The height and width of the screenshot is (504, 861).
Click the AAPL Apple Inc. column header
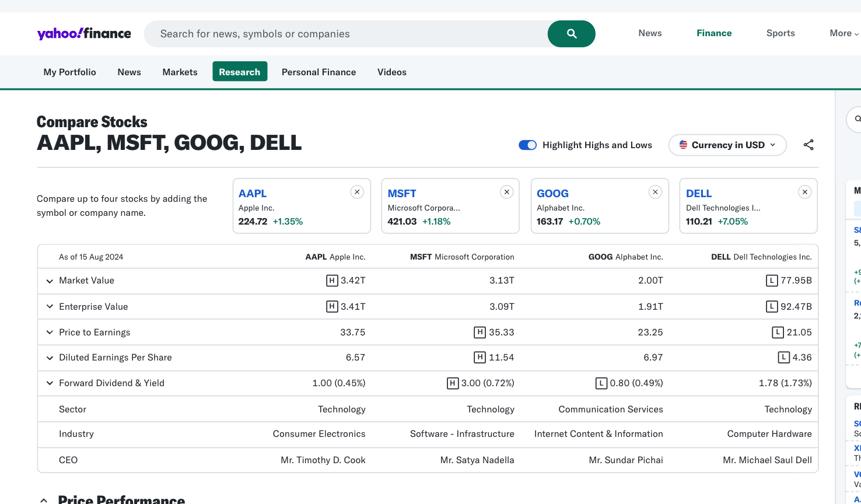click(x=335, y=257)
